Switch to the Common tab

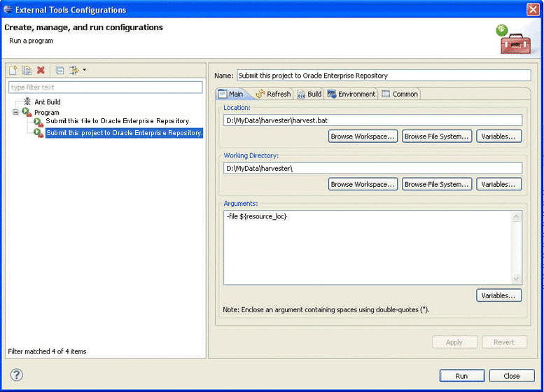click(x=399, y=94)
